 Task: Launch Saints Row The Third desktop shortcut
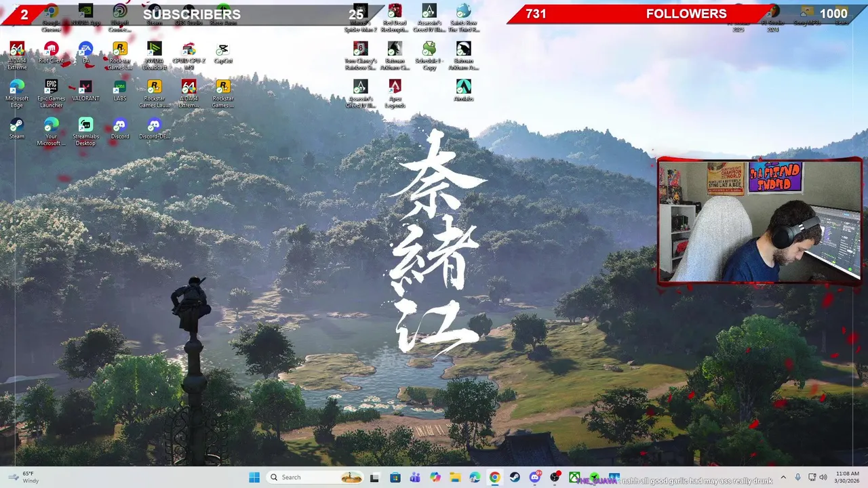(464, 18)
